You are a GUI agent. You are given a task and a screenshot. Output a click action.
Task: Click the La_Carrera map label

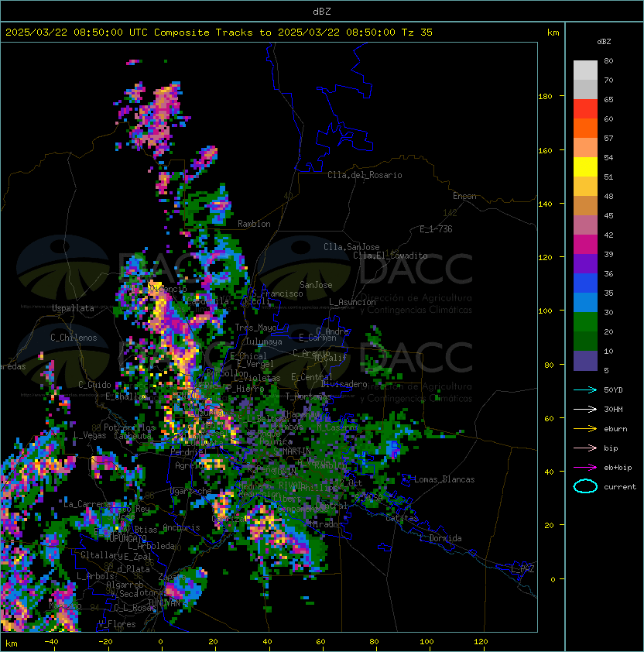pyautogui.click(x=87, y=504)
